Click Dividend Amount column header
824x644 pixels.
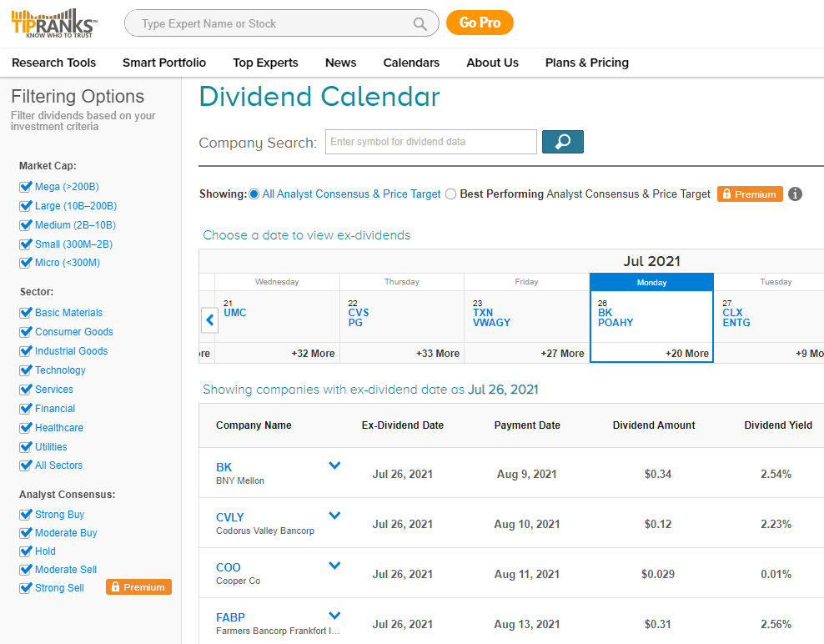tap(654, 425)
